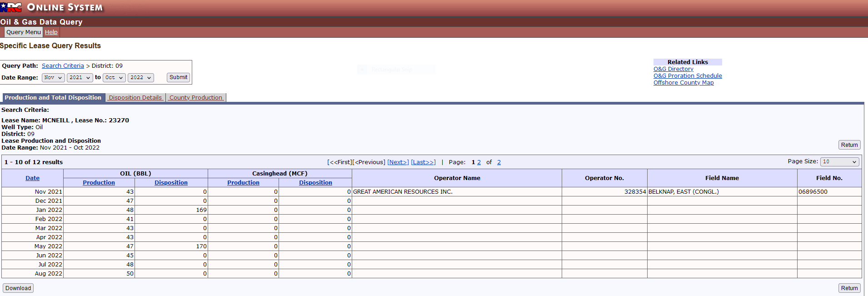Switch to the Disposition Details tab

135,98
